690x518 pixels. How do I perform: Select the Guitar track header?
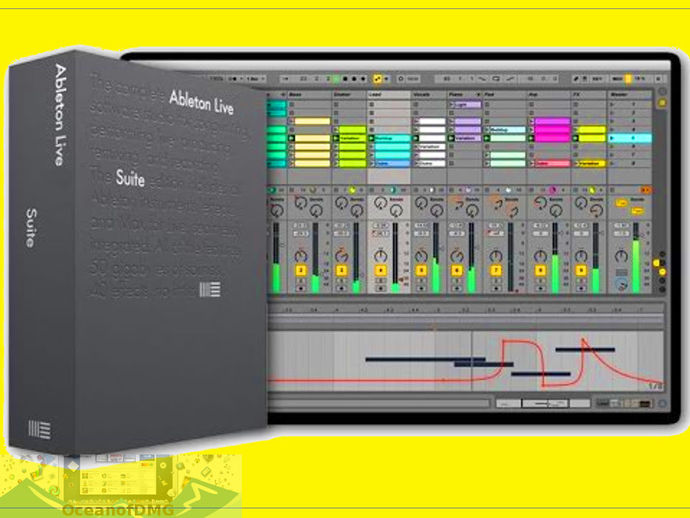click(x=350, y=95)
